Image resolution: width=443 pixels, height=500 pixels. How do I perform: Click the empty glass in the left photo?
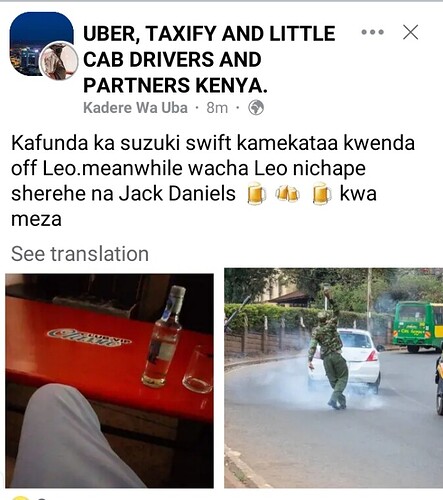[198, 369]
